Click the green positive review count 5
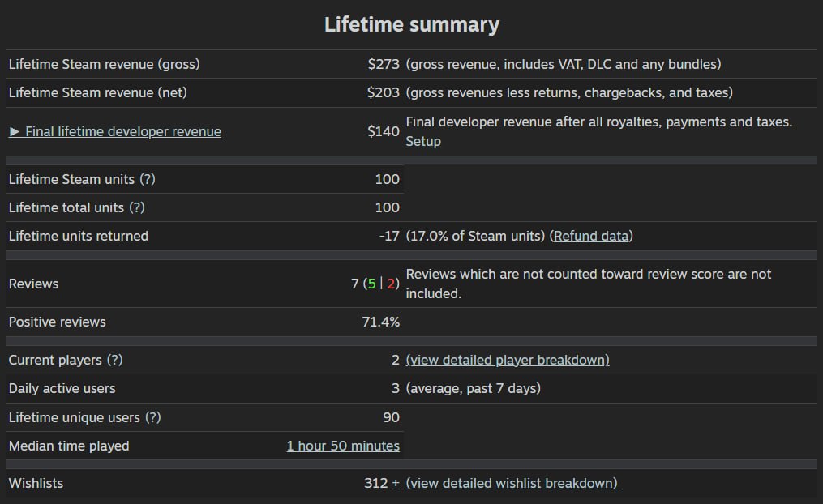Image resolution: width=823 pixels, height=504 pixels. click(372, 284)
